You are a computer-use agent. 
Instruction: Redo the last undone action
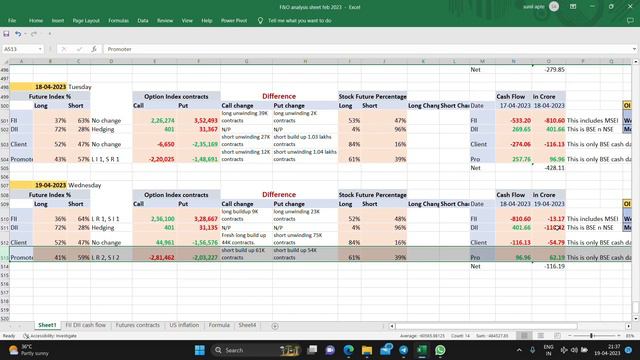click(33, 34)
